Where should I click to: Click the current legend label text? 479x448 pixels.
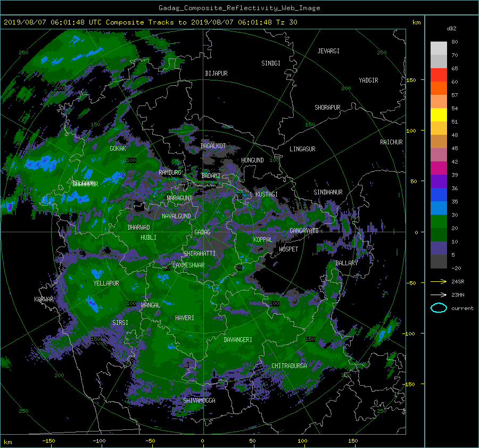click(463, 308)
